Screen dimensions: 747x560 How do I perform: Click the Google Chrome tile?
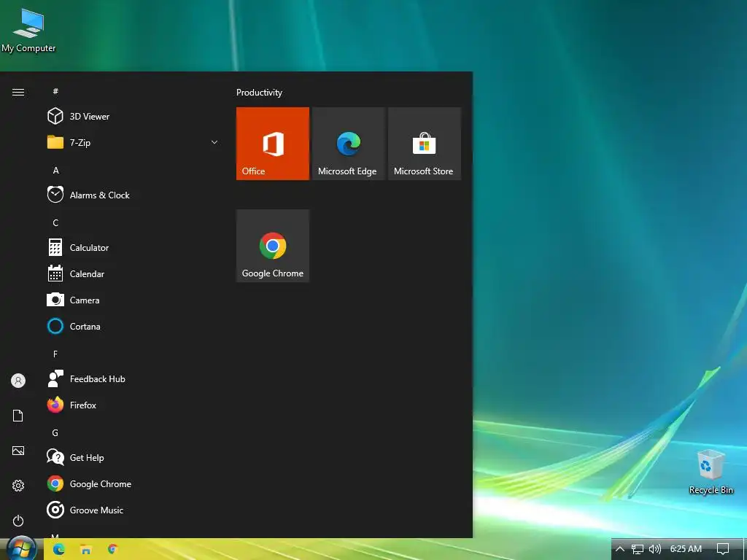click(273, 246)
